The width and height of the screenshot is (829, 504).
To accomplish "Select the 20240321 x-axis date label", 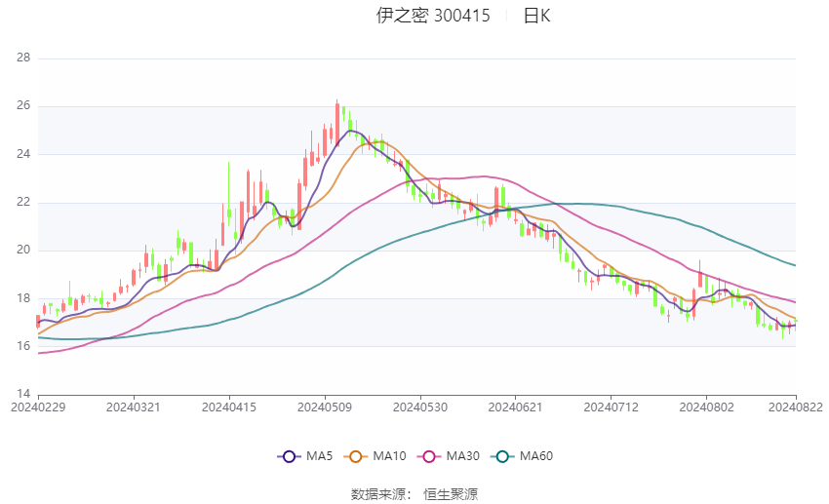I will [x=134, y=407].
